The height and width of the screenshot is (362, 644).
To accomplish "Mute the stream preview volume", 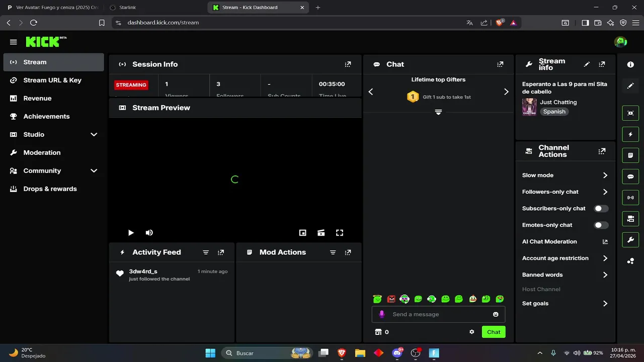I will point(149,233).
